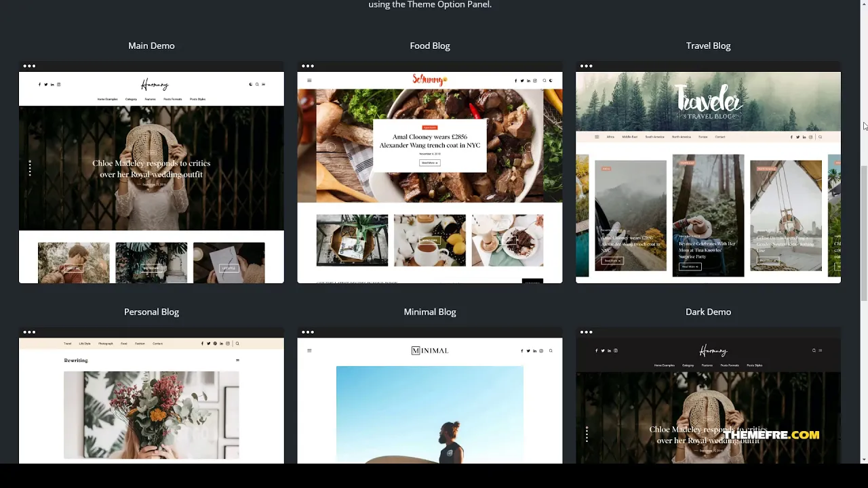Select Europe in Travel Blog nav
868x488 pixels.
[703, 137]
